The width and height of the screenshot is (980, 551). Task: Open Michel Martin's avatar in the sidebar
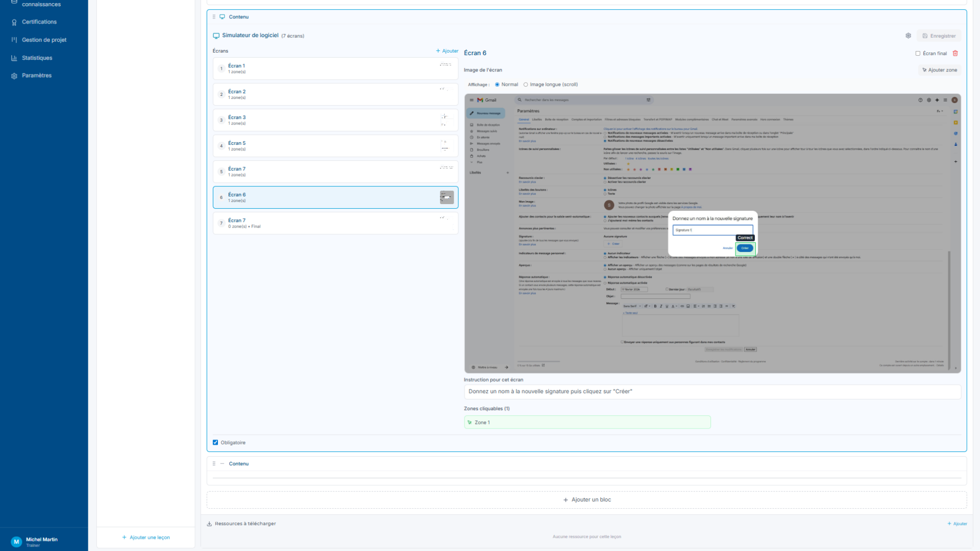tap(16, 542)
